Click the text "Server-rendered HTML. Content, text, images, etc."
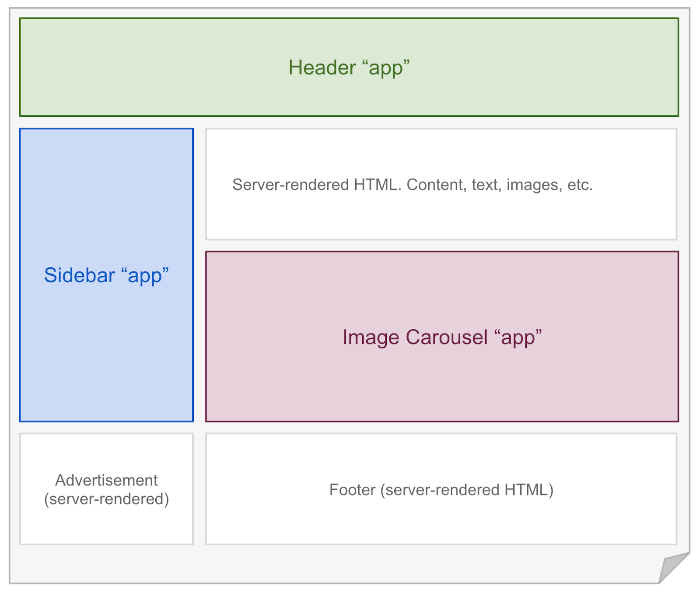The height and width of the screenshot is (593, 700). coord(413,184)
